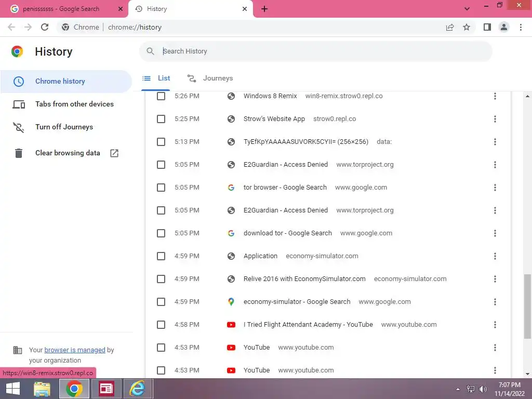Image resolution: width=532 pixels, height=399 pixels.
Task: Tick checkbox for tor browser Google Search
Action: 161,188
